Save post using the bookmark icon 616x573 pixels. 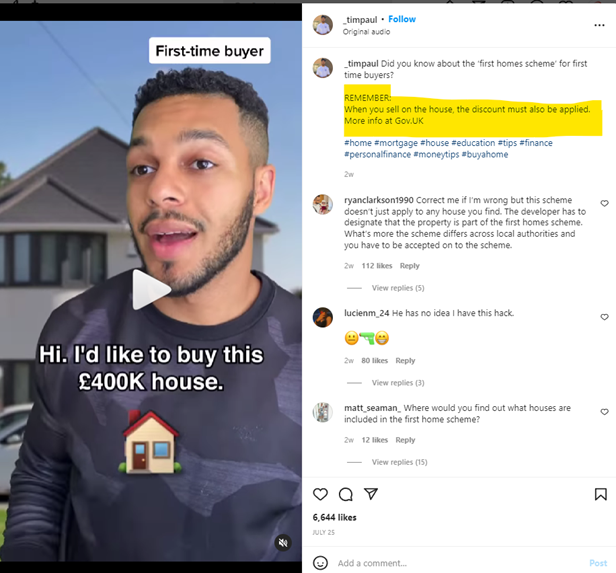(601, 494)
